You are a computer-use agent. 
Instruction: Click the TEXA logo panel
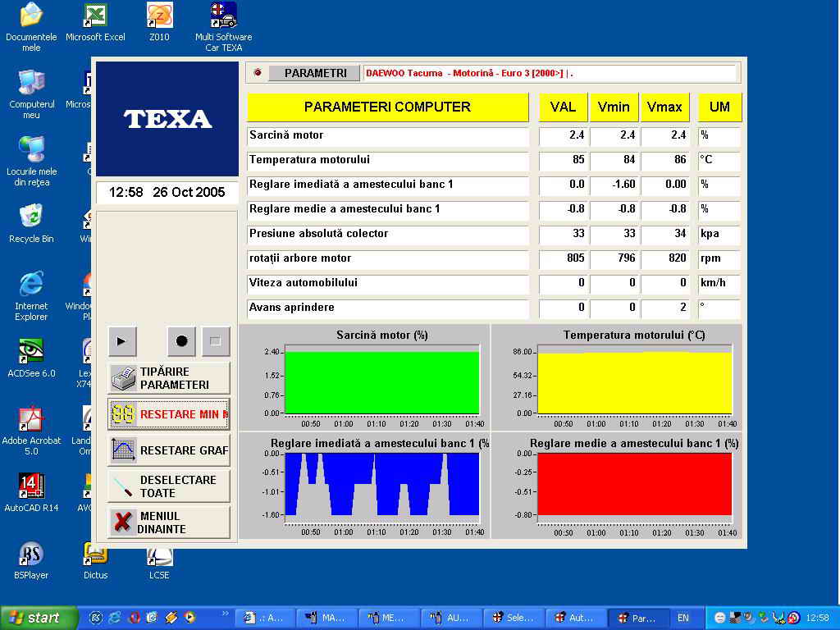click(167, 119)
